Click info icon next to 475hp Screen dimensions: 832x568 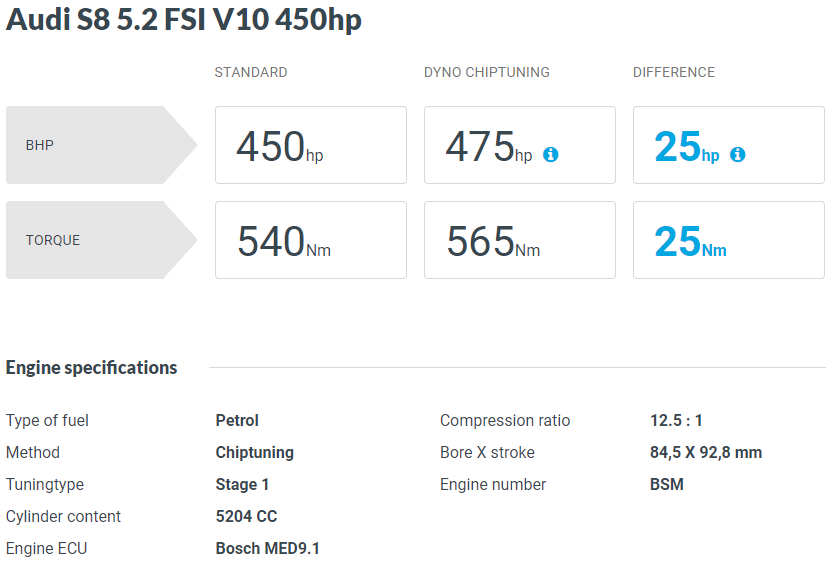(550, 154)
